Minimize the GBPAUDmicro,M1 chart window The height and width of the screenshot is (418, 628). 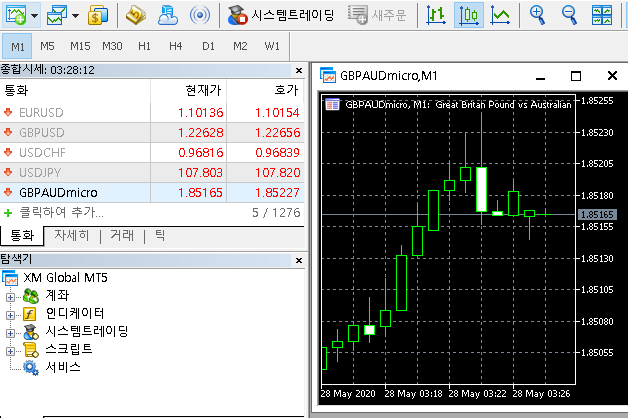click(540, 78)
